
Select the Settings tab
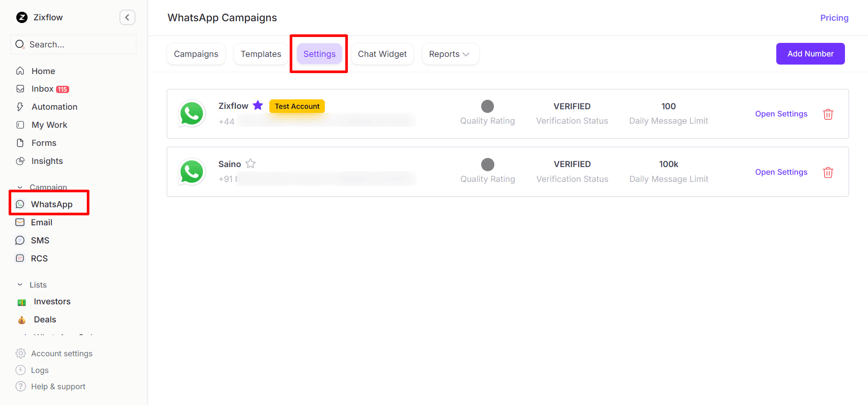coord(319,54)
